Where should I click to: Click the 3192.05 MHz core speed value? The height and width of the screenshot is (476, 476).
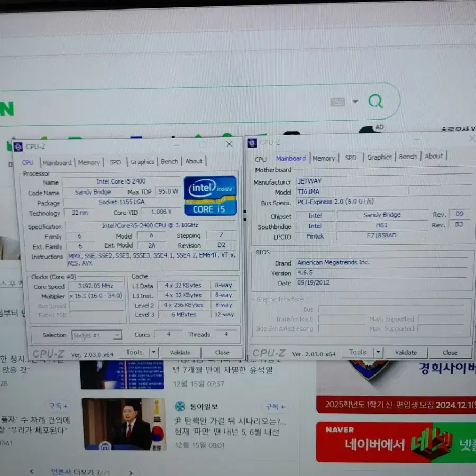click(x=96, y=286)
